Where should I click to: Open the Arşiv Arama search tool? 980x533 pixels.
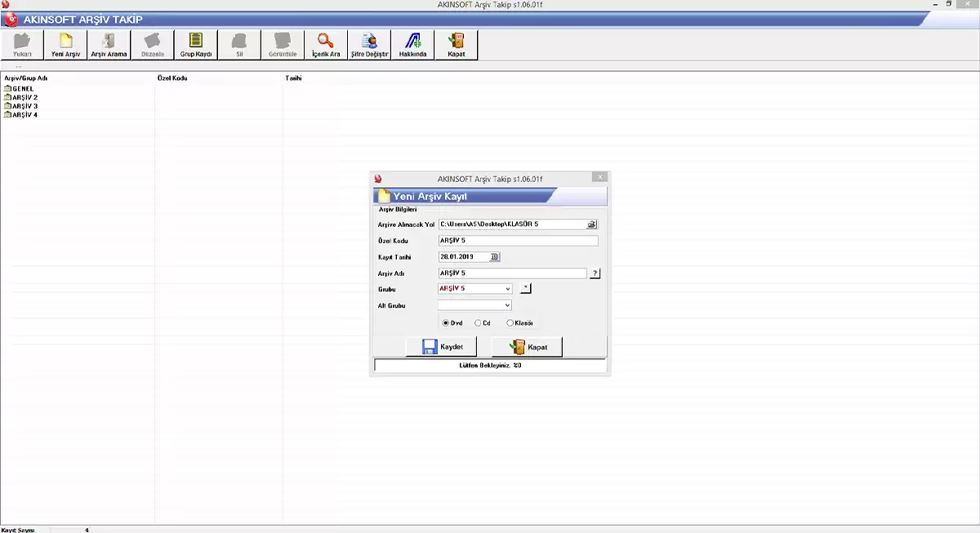click(109, 45)
